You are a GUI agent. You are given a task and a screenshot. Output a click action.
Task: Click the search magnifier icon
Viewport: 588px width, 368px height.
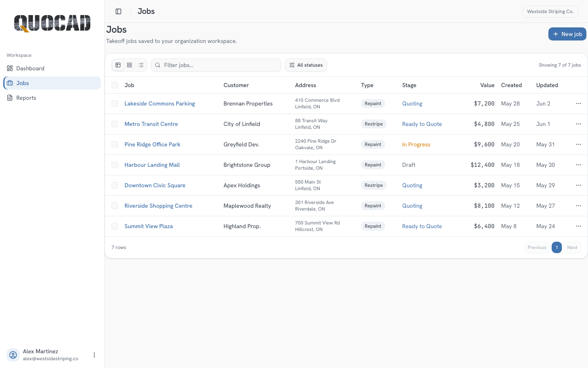(158, 65)
